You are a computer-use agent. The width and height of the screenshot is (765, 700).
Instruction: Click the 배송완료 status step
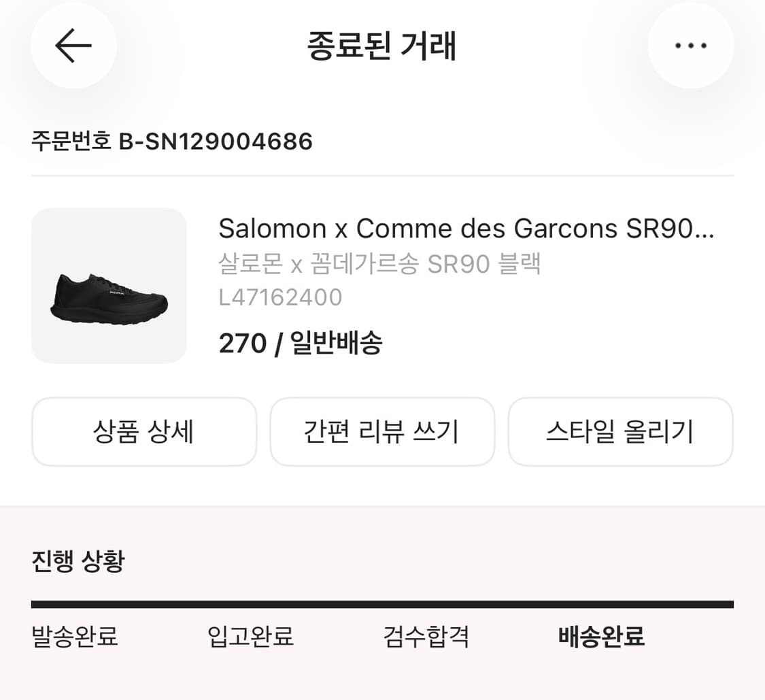click(601, 637)
